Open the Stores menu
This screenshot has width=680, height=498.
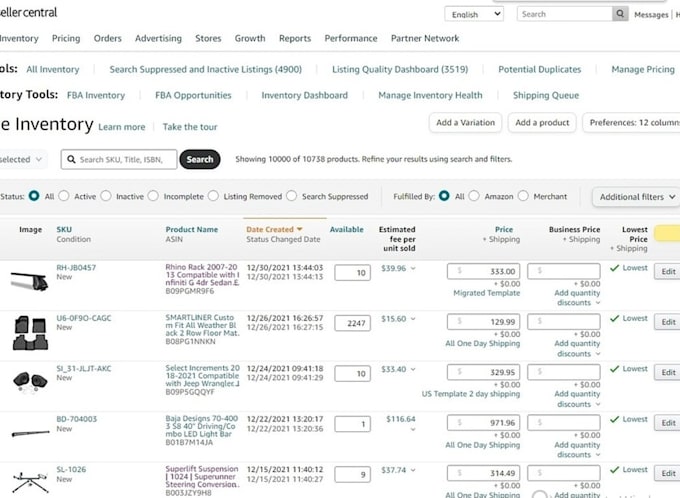tap(208, 38)
